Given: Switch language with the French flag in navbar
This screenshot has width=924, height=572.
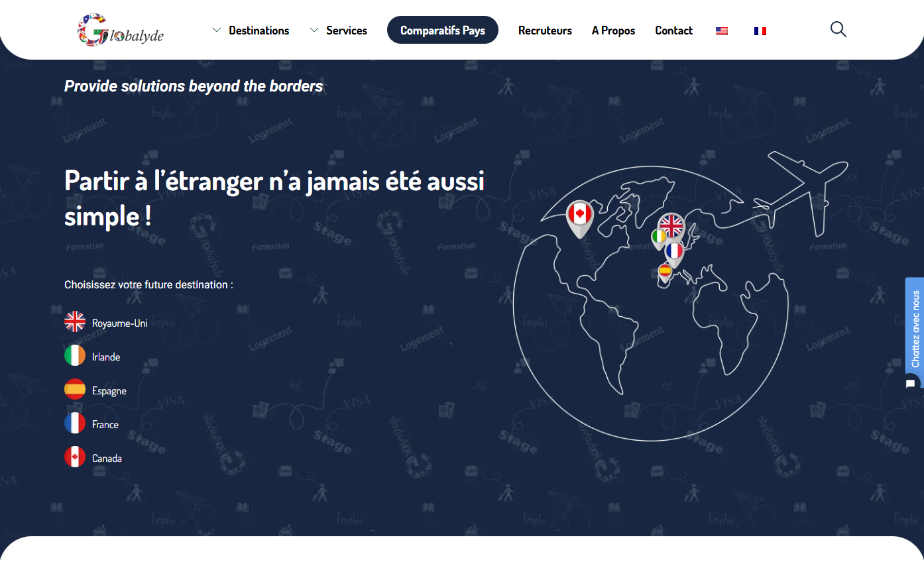Looking at the screenshot, I should [x=760, y=31].
